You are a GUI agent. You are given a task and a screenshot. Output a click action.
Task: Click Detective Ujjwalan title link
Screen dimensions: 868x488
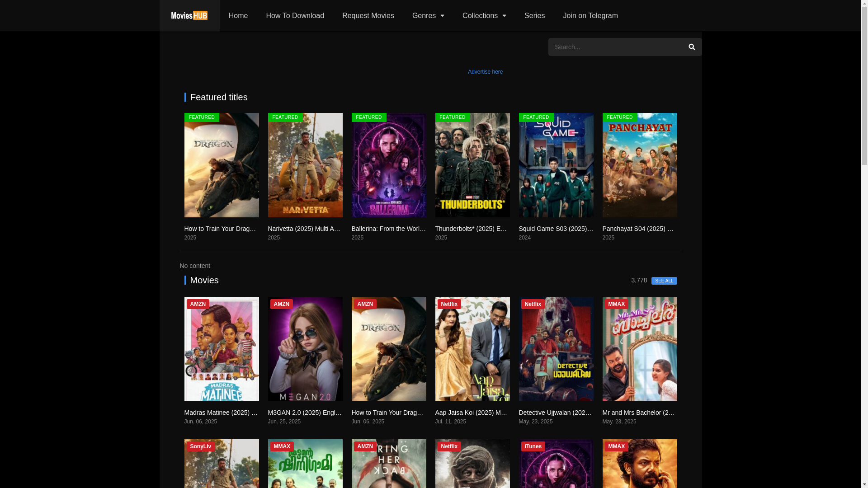[556, 413]
